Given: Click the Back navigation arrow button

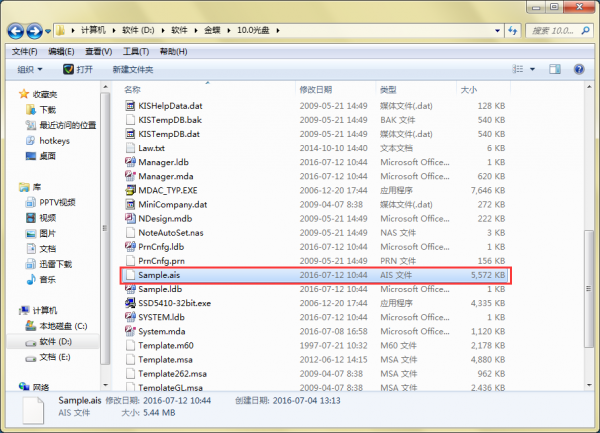Looking at the screenshot, I should click(17, 32).
